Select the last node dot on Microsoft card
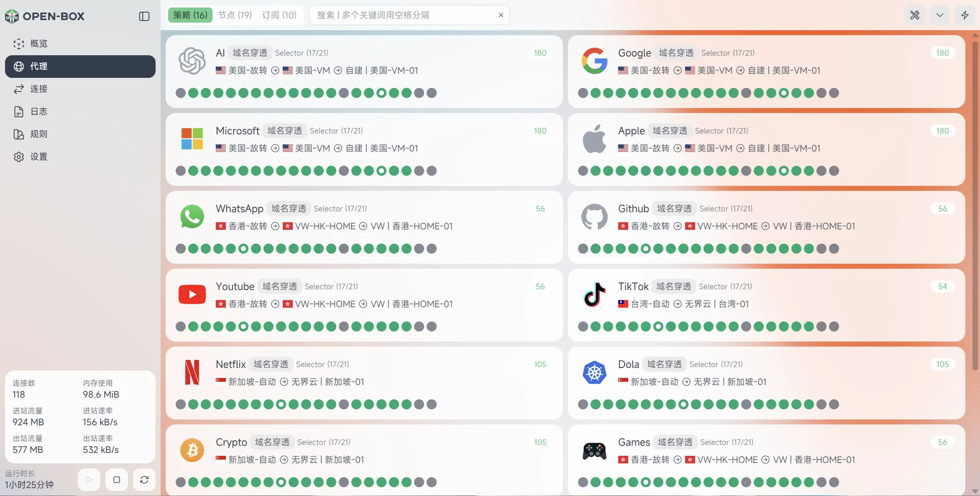Image resolution: width=980 pixels, height=496 pixels. click(x=431, y=171)
